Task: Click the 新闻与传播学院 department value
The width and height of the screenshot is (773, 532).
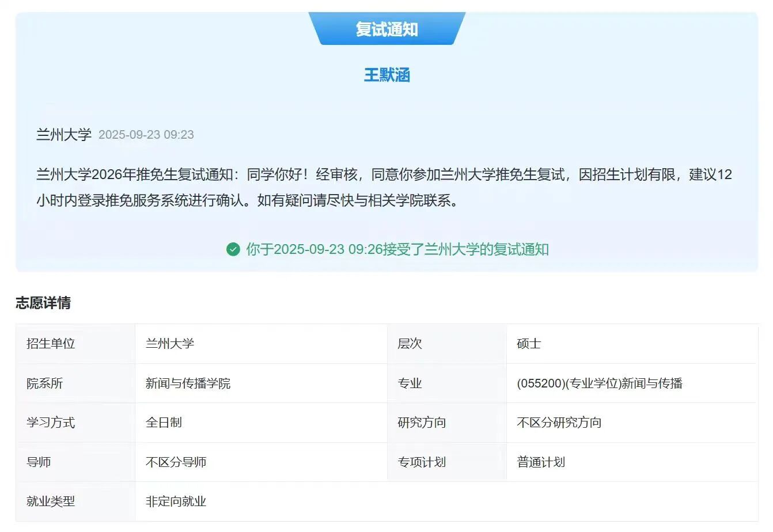Action: [188, 383]
